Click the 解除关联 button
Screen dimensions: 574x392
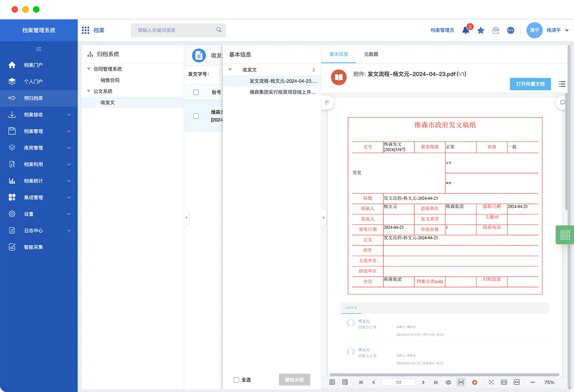[x=295, y=380]
